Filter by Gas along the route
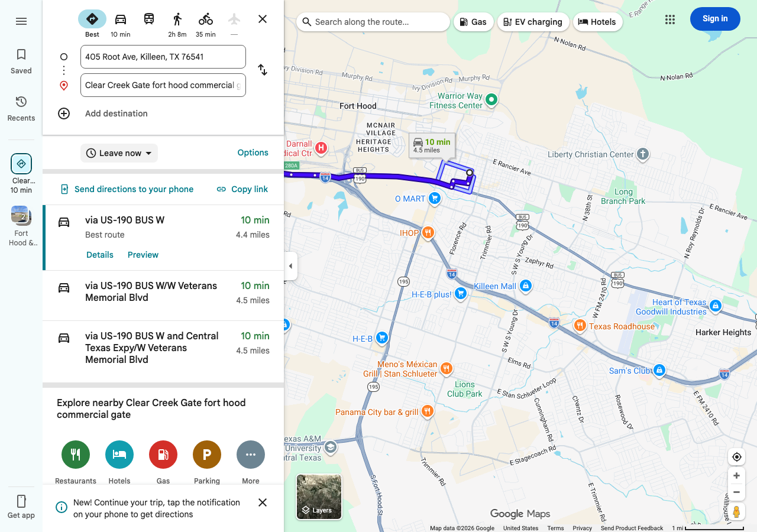Viewport: 757px width, 532px height. (x=473, y=22)
